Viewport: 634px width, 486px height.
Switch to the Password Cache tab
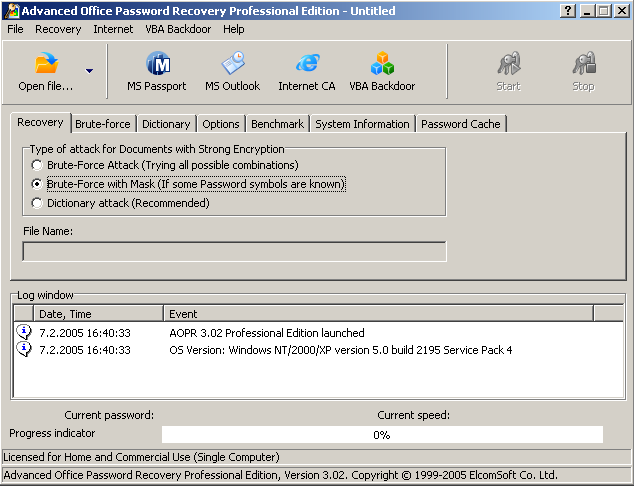pos(461,124)
